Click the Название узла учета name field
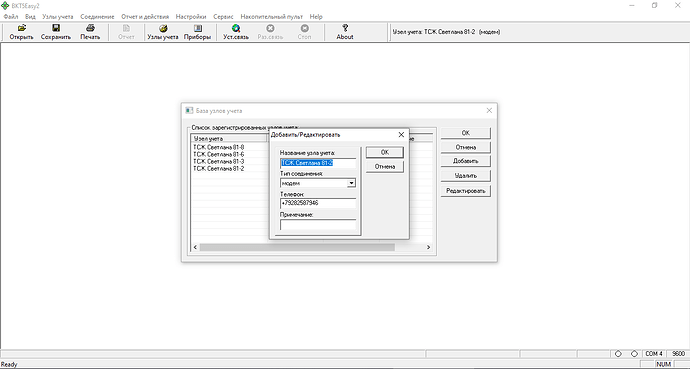Image resolution: width=690 pixels, height=369 pixels. tap(318, 163)
